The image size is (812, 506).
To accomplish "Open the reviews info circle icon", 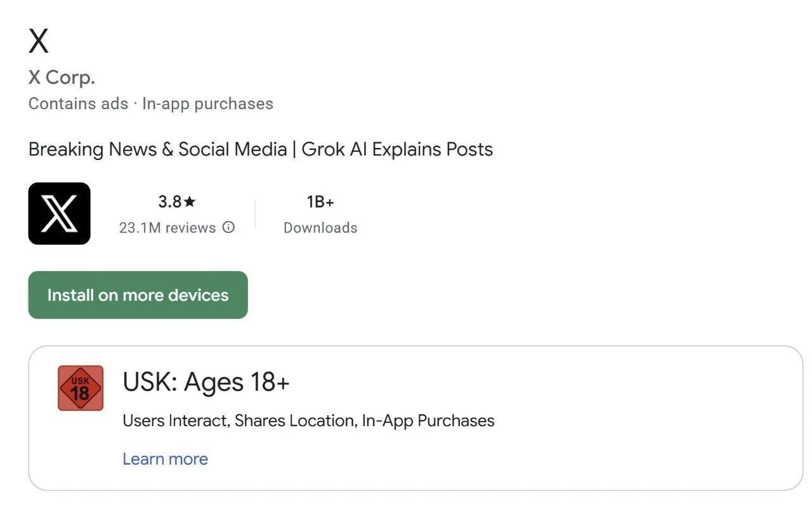I will tap(229, 227).
